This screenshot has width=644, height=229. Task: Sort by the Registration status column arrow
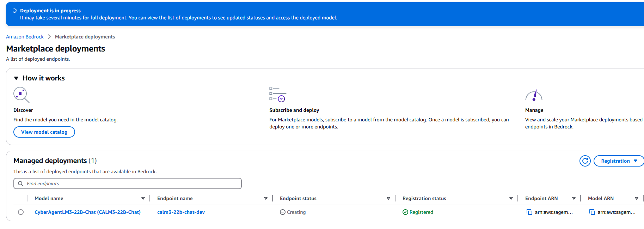point(511,198)
